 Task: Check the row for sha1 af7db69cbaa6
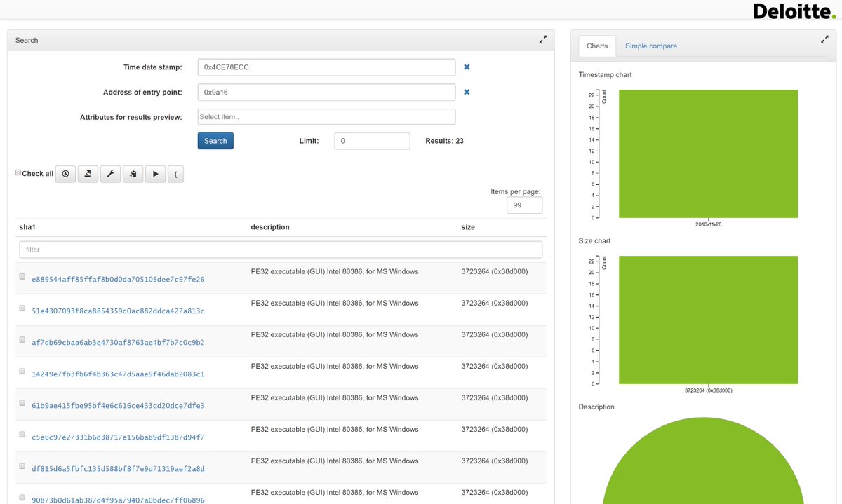22,339
